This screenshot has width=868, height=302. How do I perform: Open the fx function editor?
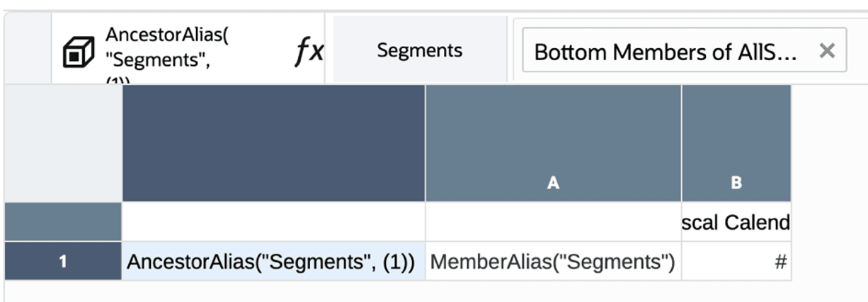[309, 51]
